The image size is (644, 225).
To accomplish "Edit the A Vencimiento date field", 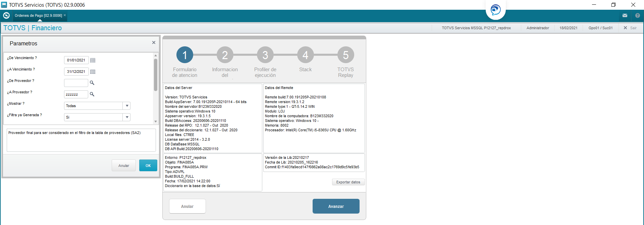I will pos(76,72).
